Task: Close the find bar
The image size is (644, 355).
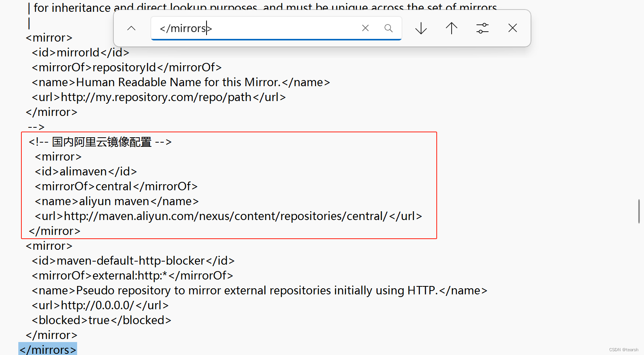Action: (513, 28)
